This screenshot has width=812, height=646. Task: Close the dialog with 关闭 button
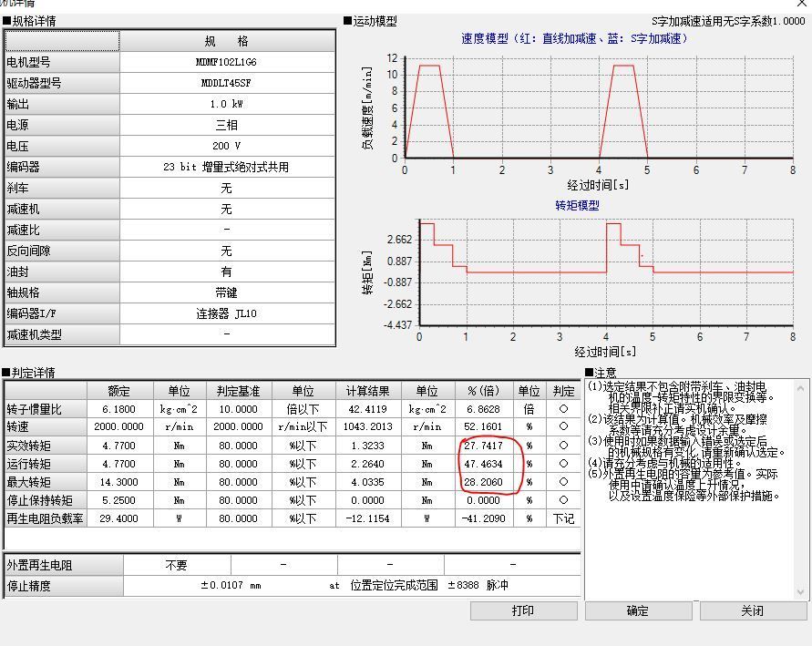point(752,610)
